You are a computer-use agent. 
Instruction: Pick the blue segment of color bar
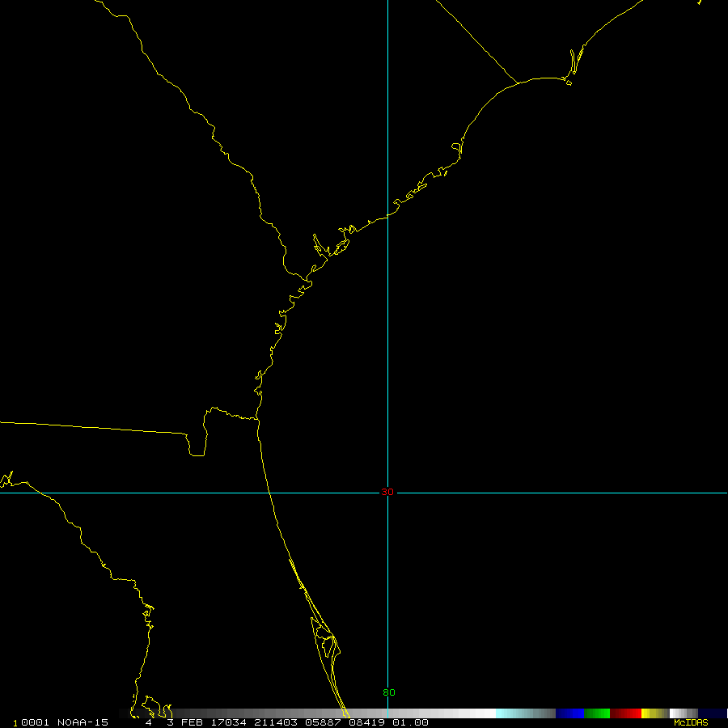click(x=569, y=713)
